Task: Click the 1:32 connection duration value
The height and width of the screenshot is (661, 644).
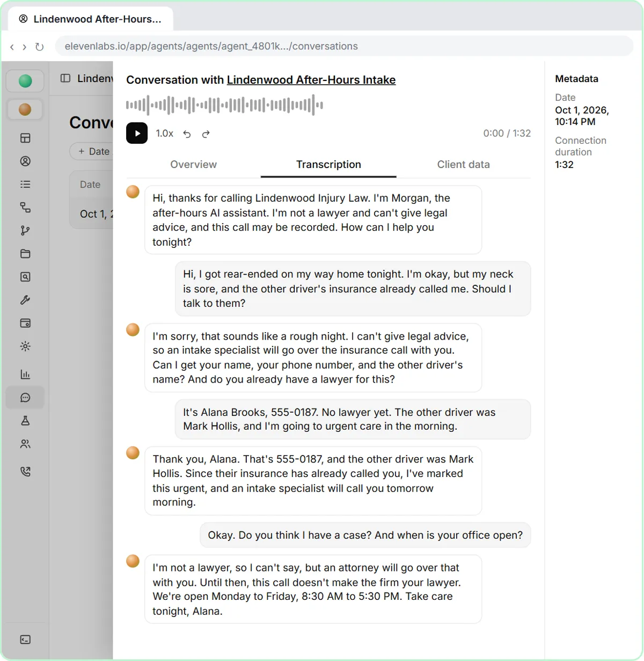Action: pyautogui.click(x=564, y=165)
